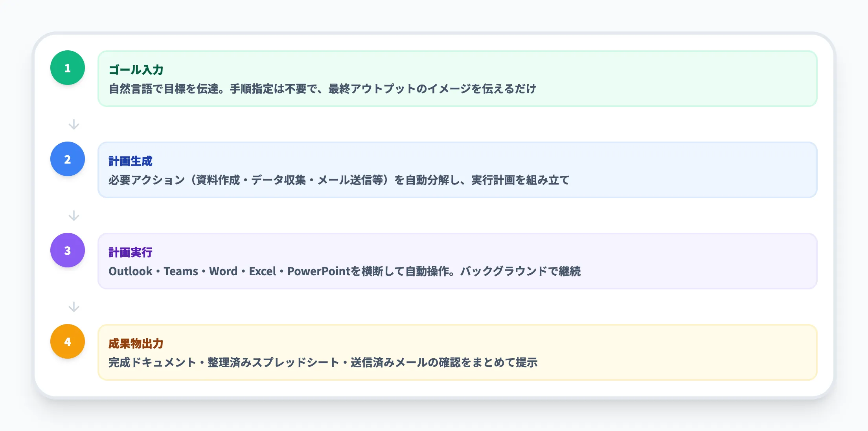Click the orange step 4 circle badge
This screenshot has height=431, width=868.
click(67, 341)
